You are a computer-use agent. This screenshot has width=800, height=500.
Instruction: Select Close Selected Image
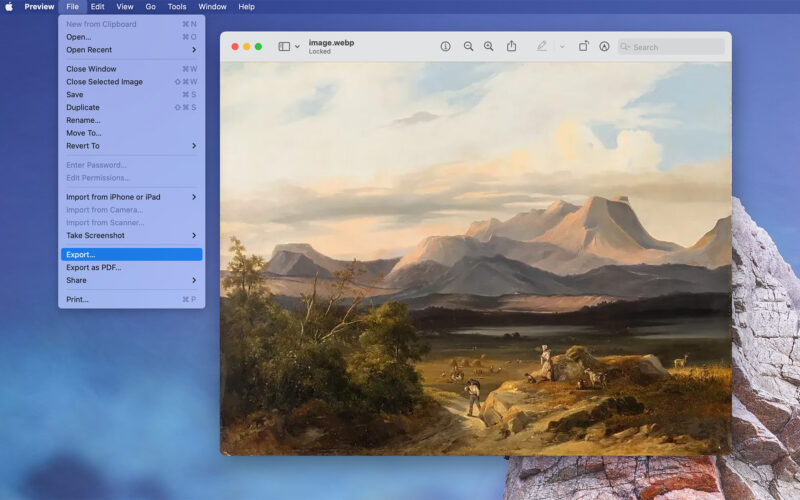[x=132, y=82]
